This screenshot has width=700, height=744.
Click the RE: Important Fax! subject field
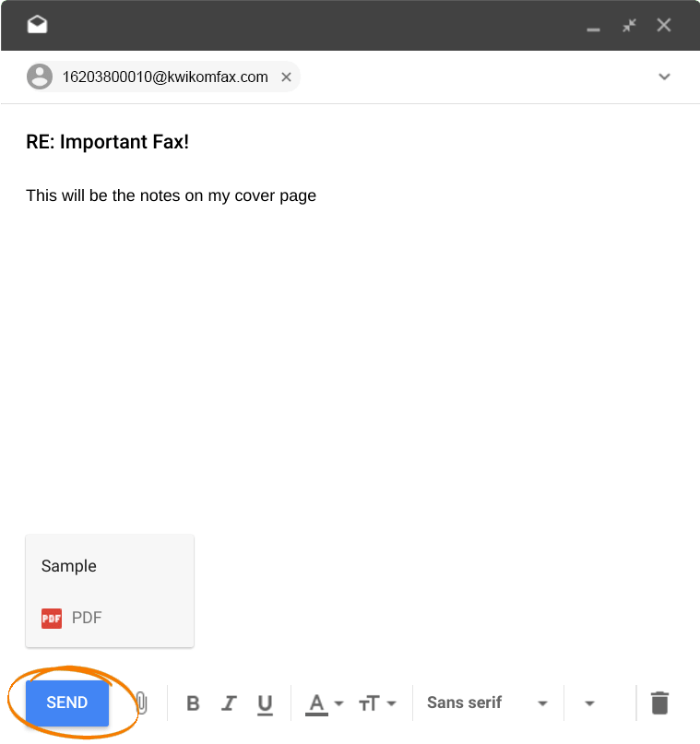click(350, 142)
